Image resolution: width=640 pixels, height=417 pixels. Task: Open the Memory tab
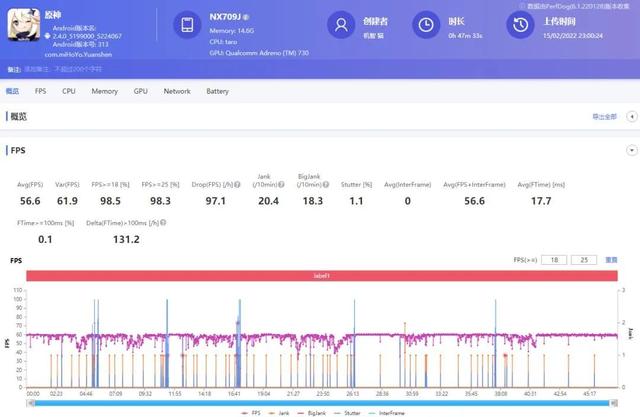click(104, 91)
